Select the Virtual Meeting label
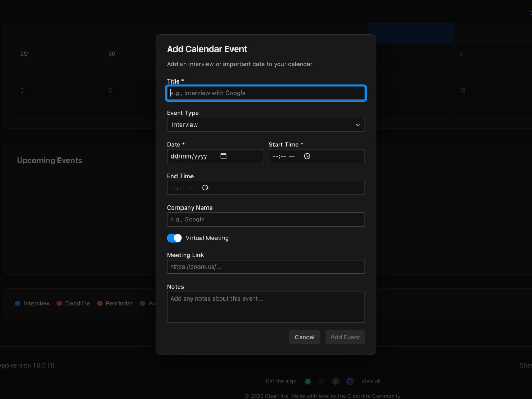The width and height of the screenshot is (532, 399). click(207, 238)
